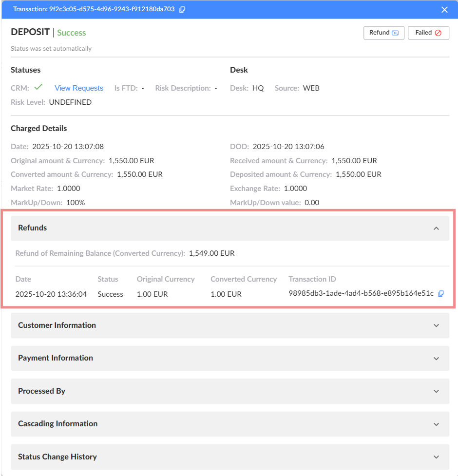
Task: Click the Refund button
Action: (x=383, y=33)
